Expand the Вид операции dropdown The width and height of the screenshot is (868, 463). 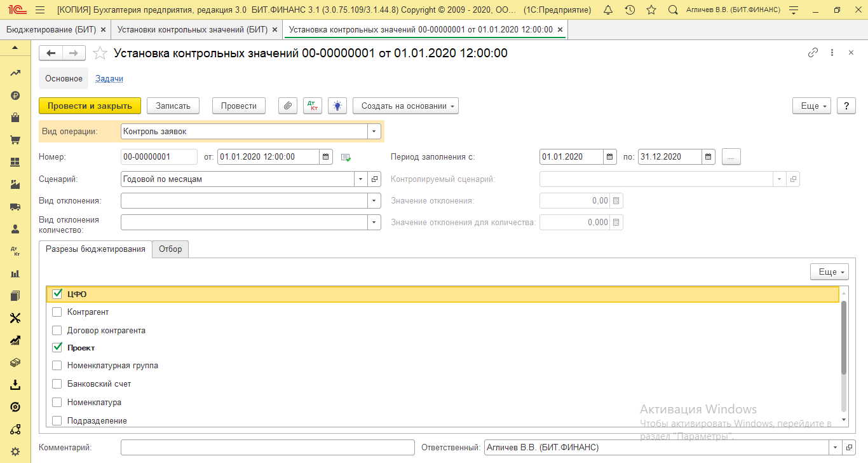pyautogui.click(x=374, y=132)
